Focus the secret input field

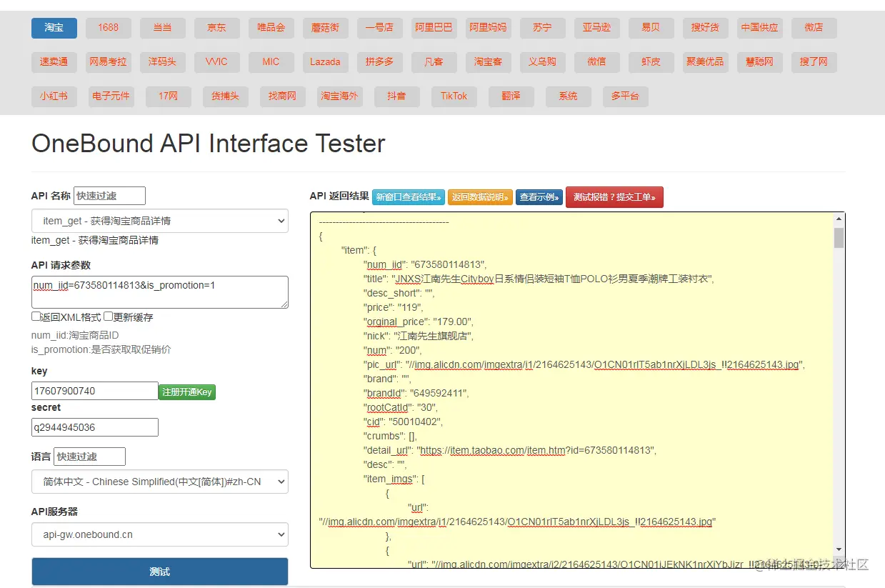[95, 427]
